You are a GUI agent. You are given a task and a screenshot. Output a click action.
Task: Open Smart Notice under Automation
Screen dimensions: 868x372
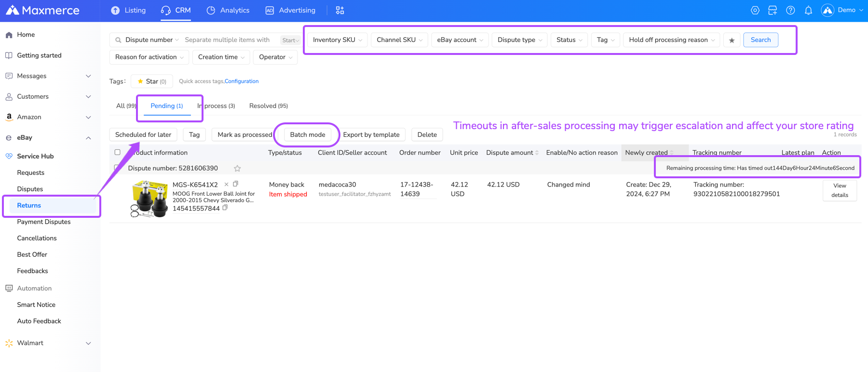[36, 305]
